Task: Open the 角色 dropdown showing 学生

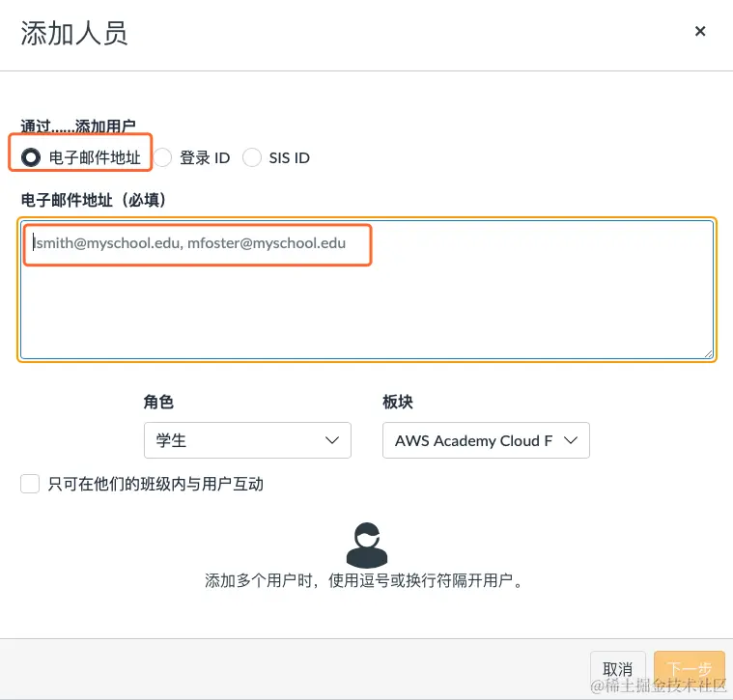Action: [x=247, y=440]
